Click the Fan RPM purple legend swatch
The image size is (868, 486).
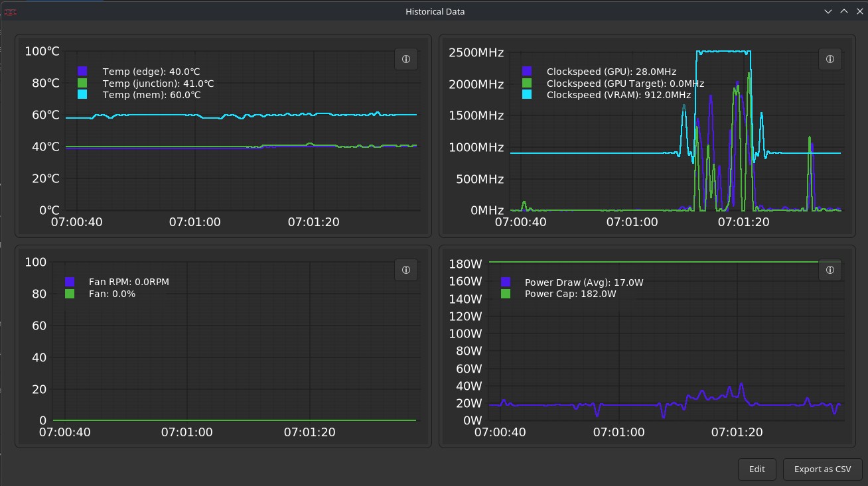pyautogui.click(x=70, y=282)
